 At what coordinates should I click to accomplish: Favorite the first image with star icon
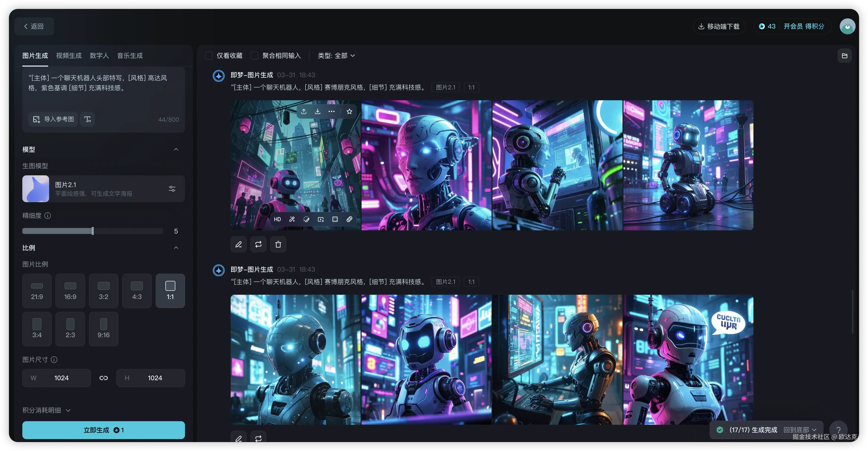349,111
